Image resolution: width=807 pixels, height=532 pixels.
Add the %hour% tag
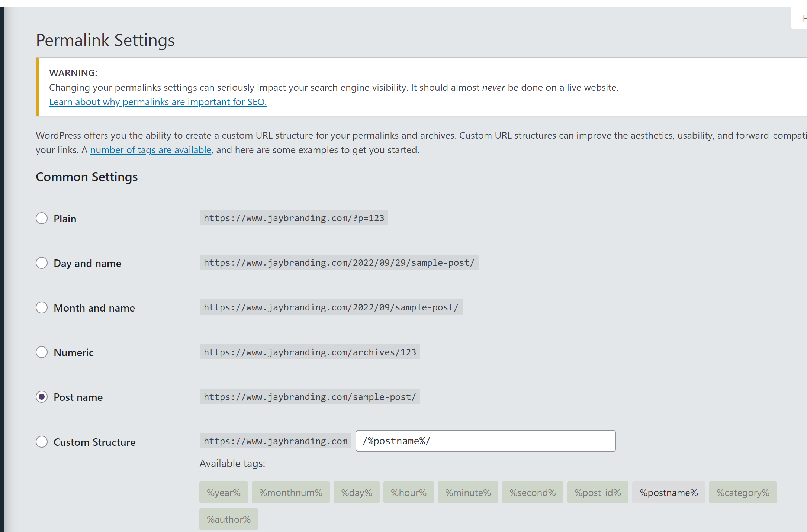(408, 493)
